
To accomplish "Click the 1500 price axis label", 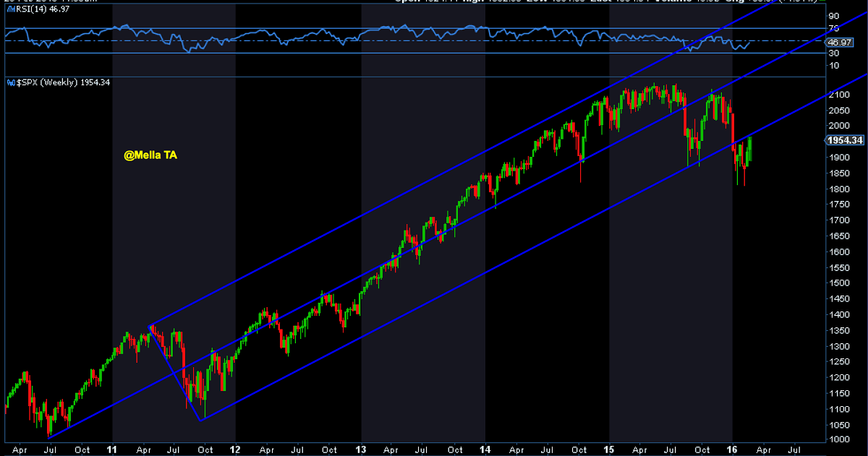I will (839, 283).
